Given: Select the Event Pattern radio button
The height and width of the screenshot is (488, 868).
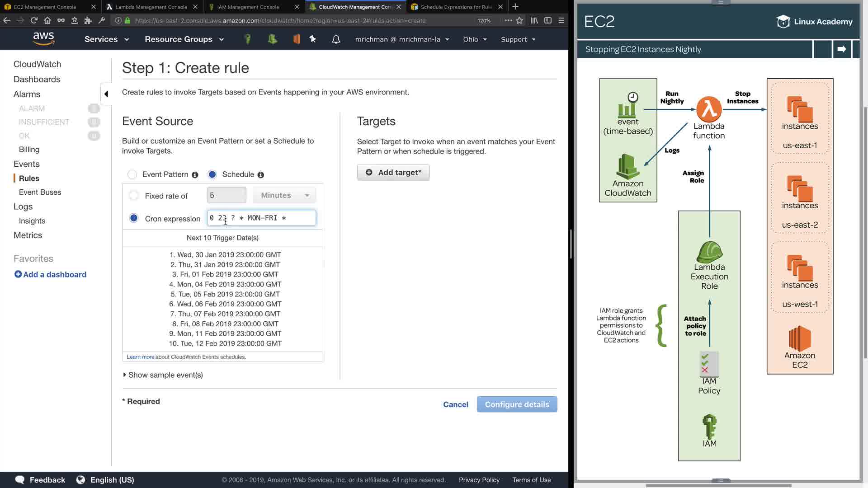Looking at the screenshot, I should coord(132,174).
